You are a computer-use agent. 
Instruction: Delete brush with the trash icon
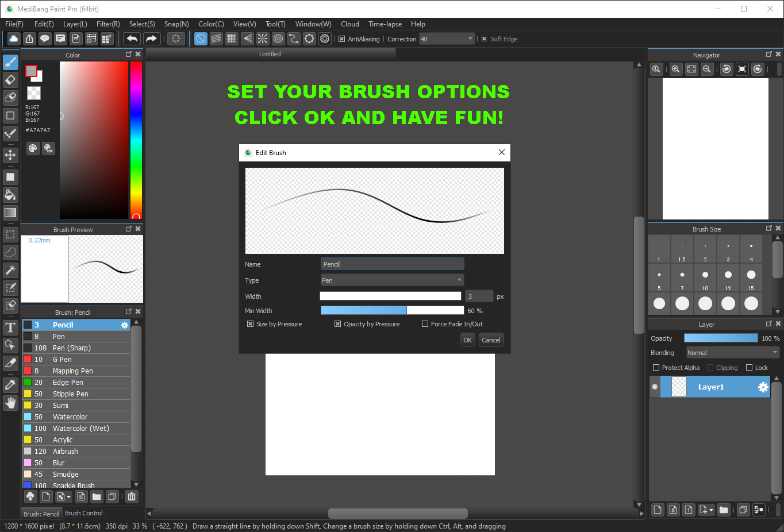(132, 496)
